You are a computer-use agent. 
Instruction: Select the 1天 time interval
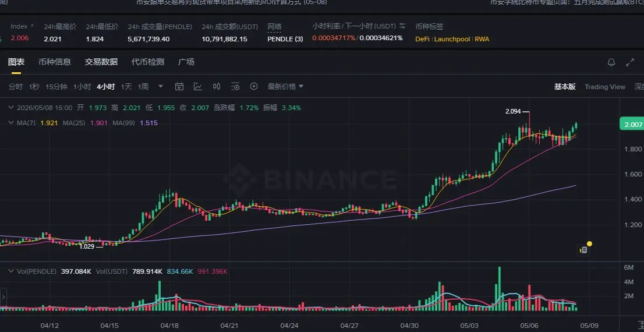coord(126,87)
